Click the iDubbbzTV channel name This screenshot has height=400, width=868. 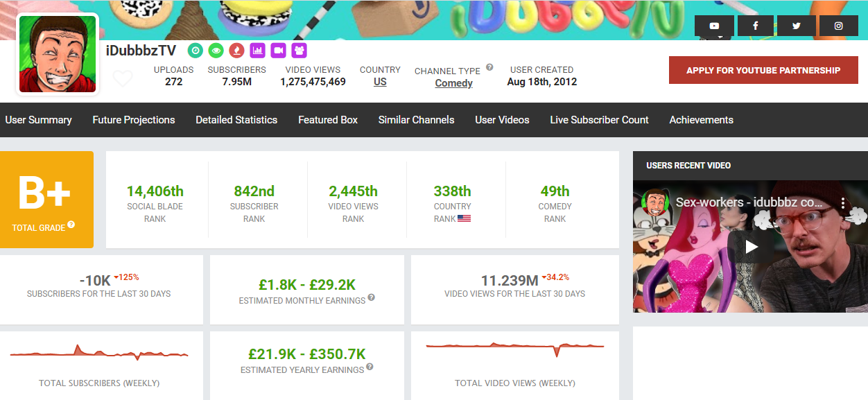[141, 51]
